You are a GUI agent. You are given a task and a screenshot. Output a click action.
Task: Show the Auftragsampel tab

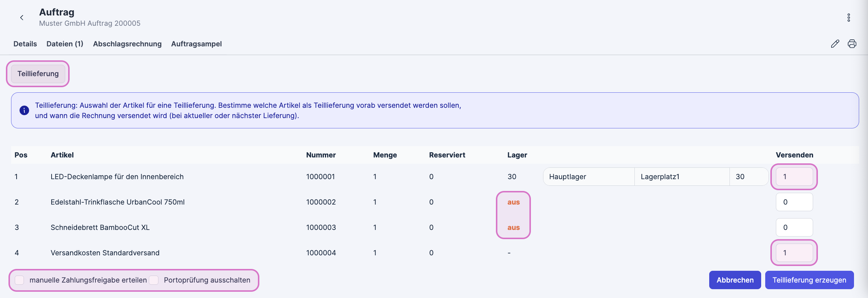[x=196, y=44]
